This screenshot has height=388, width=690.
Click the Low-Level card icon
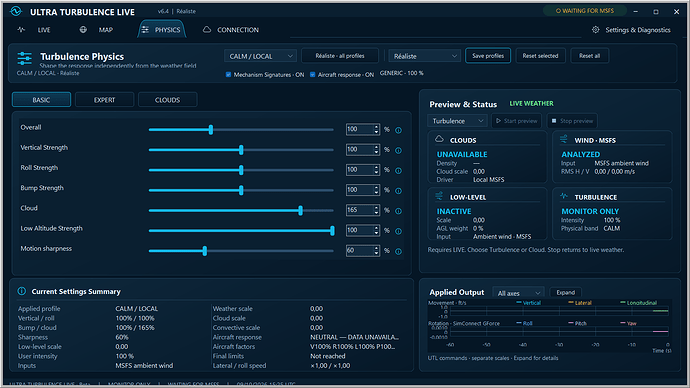(439, 196)
